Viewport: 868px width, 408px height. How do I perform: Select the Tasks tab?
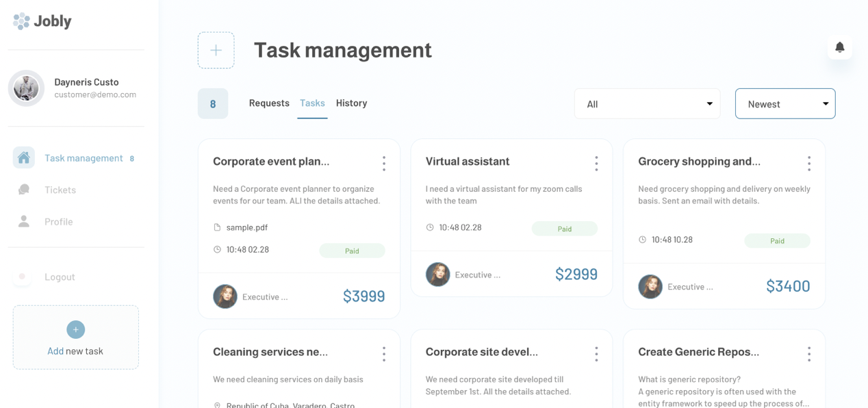tap(312, 103)
